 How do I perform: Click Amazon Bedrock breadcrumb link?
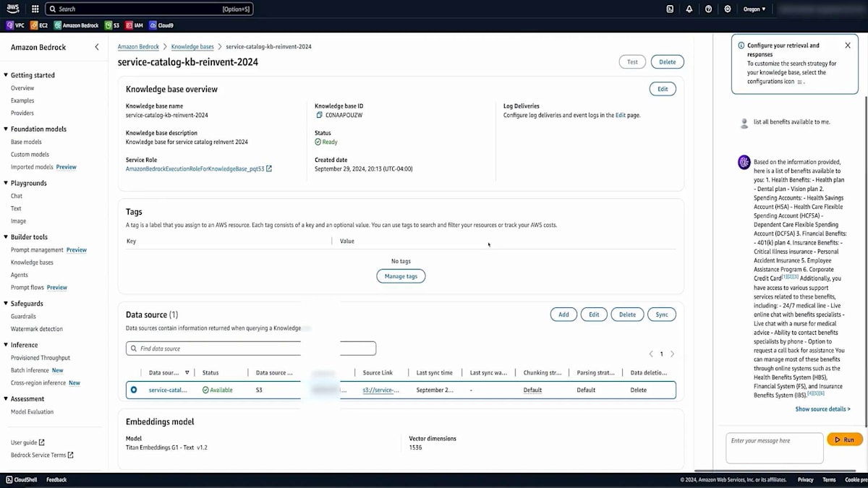[138, 46]
